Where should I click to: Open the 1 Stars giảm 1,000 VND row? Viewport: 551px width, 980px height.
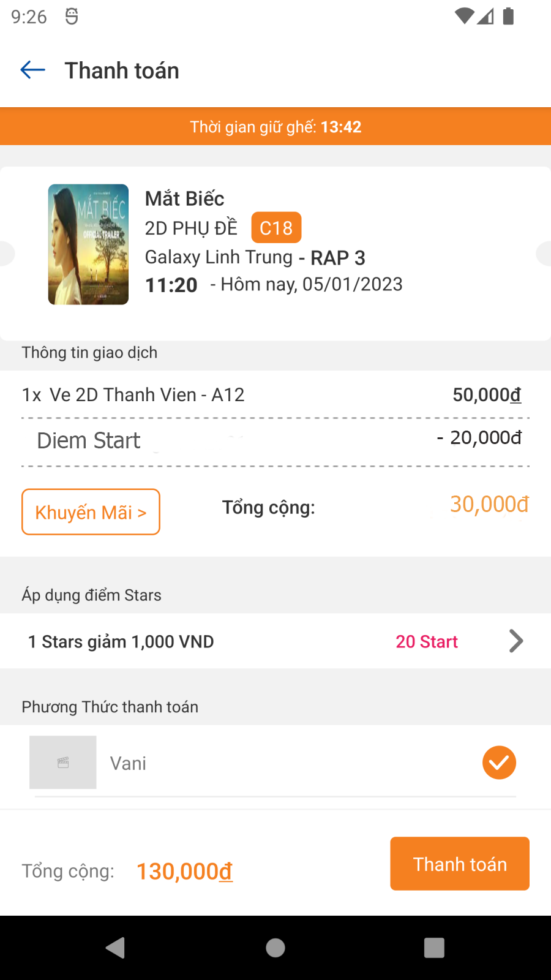point(121,641)
